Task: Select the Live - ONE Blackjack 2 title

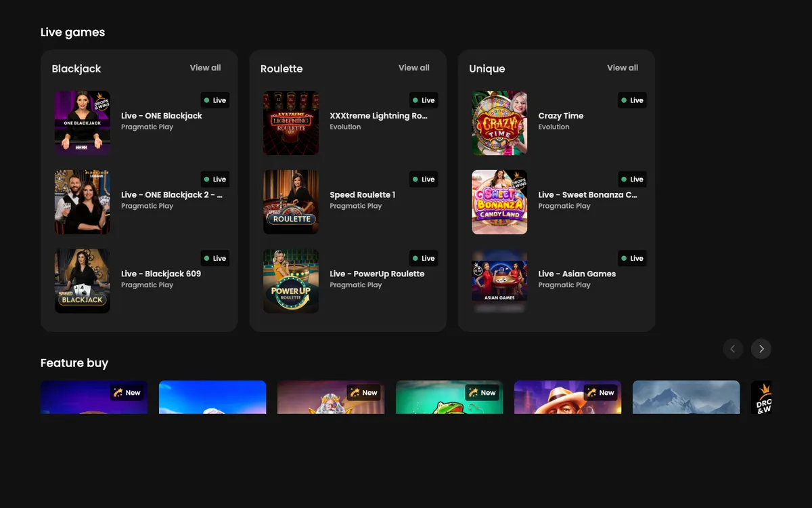Action: pos(172,195)
